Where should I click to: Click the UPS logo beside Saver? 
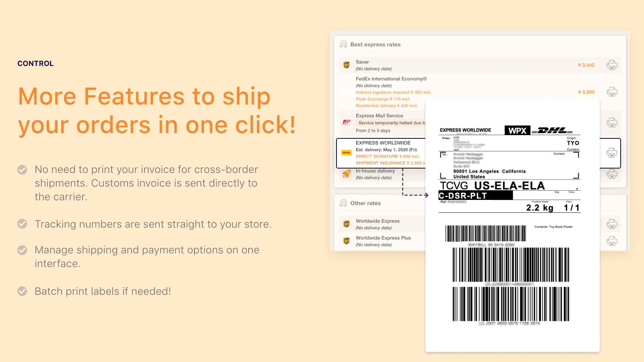point(346,65)
